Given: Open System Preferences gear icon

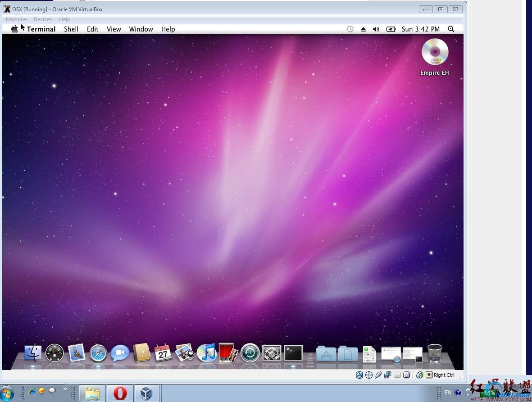Looking at the screenshot, I should (x=272, y=353).
